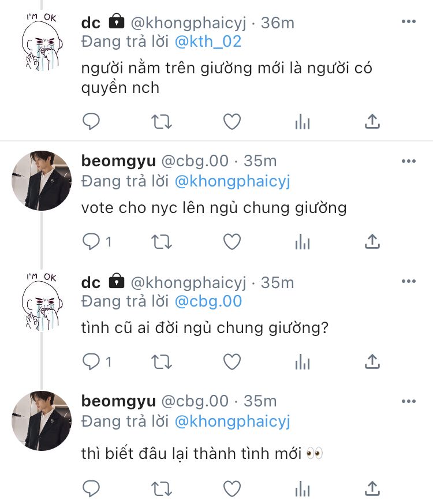Screen dimensions: 433x504
Task: Share dc's tweet replying to @kth_02
Action: pos(372,122)
